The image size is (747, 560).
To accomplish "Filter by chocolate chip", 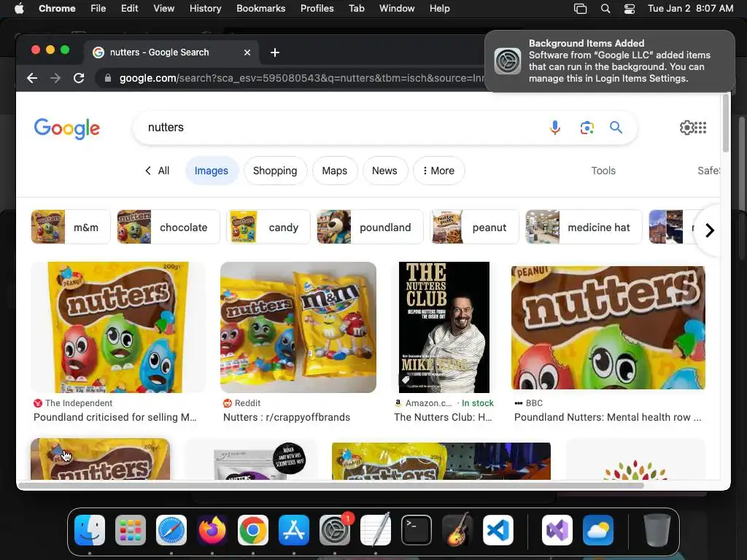I will pos(169,227).
